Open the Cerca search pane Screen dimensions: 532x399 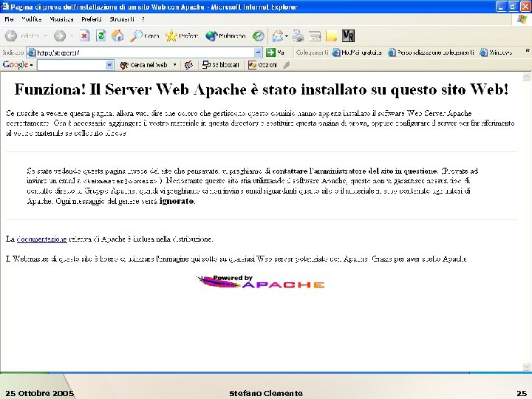click(x=145, y=35)
